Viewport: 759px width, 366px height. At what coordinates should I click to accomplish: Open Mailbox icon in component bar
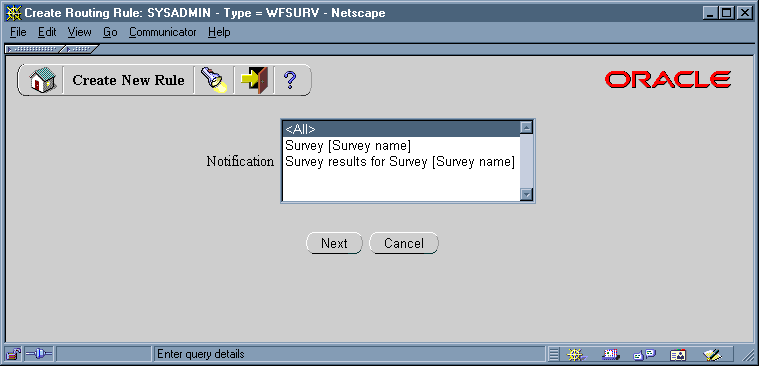[611, 355]
